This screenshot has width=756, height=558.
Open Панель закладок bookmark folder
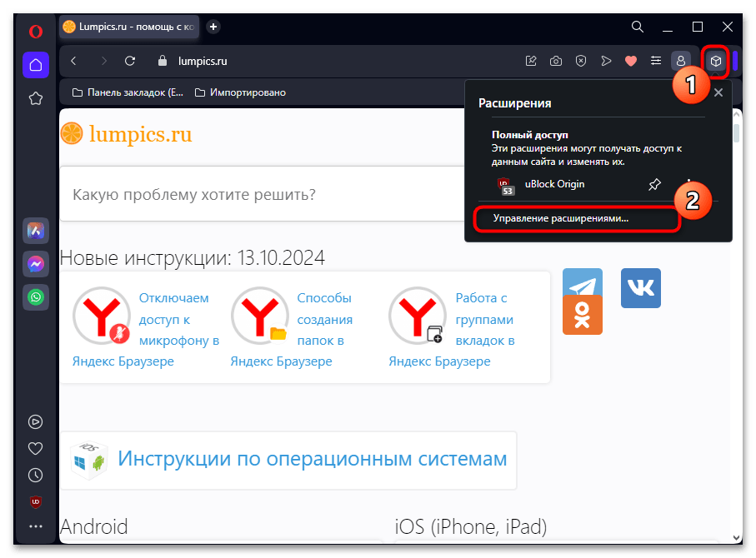click(128, 92)
